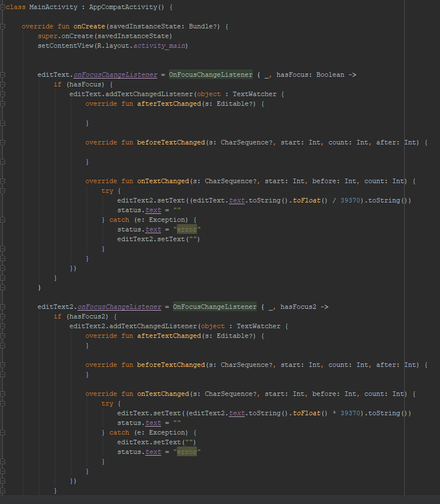Collapse the onCreate function fold marker
This screenshot has height=504, width=440.
[x=2, y=26]
